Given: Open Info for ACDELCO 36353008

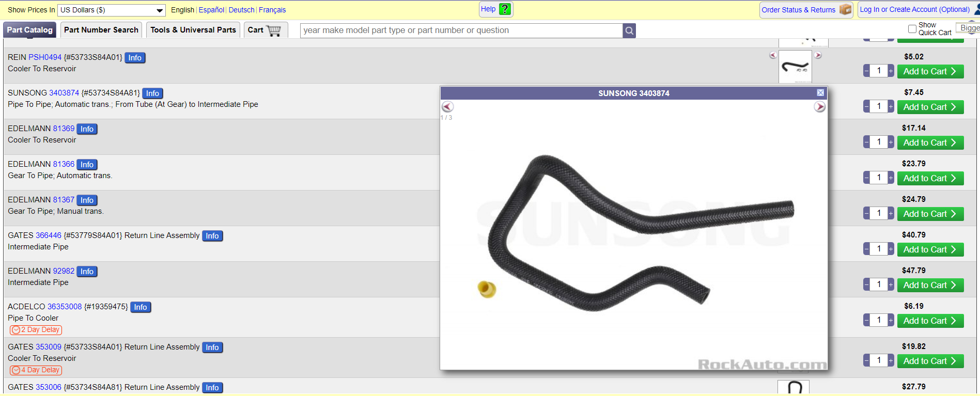Looking at the screenshot, I should (141, 307).
